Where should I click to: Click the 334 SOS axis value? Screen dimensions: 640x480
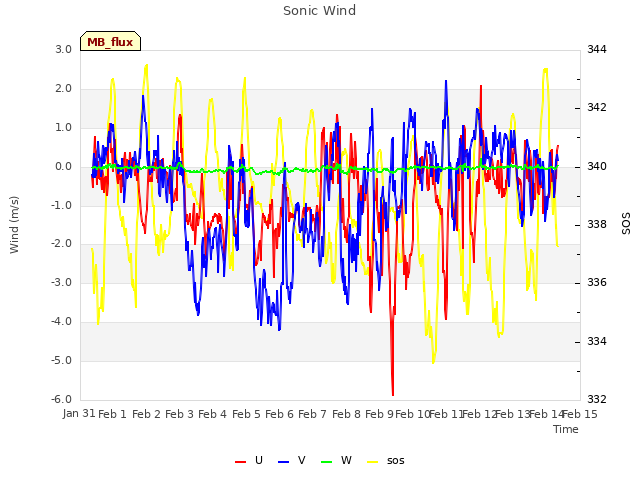pyautogui.click(x=597, y=341)
